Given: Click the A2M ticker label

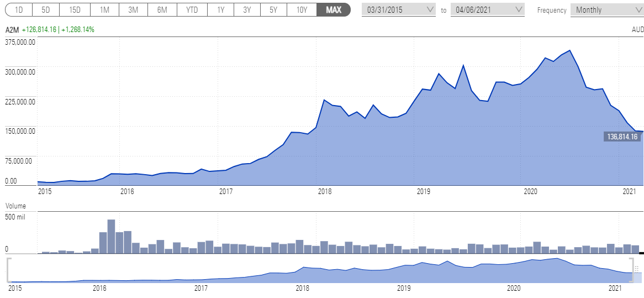Looking at the screenshot, I should [12, 30].
